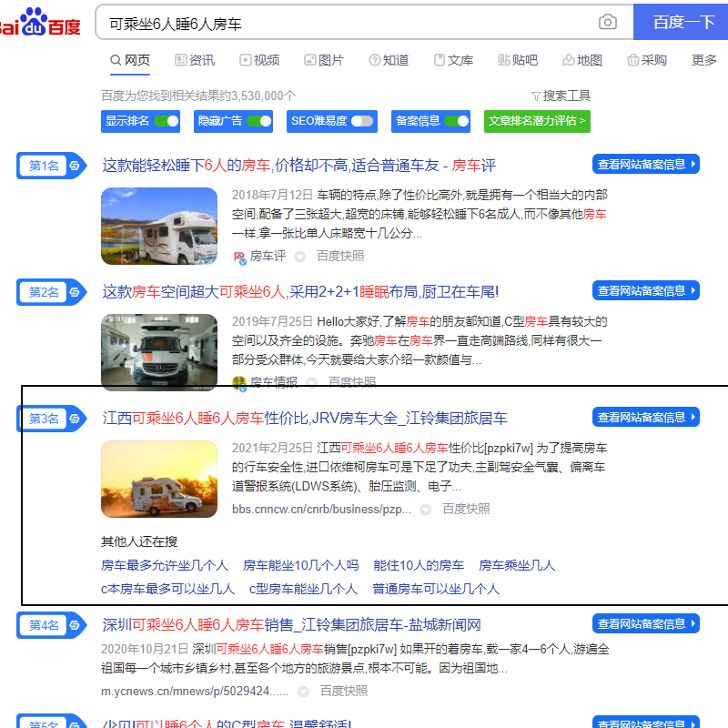
Task: Switch to the 地图 tab
Action: (x=582, y=60)
